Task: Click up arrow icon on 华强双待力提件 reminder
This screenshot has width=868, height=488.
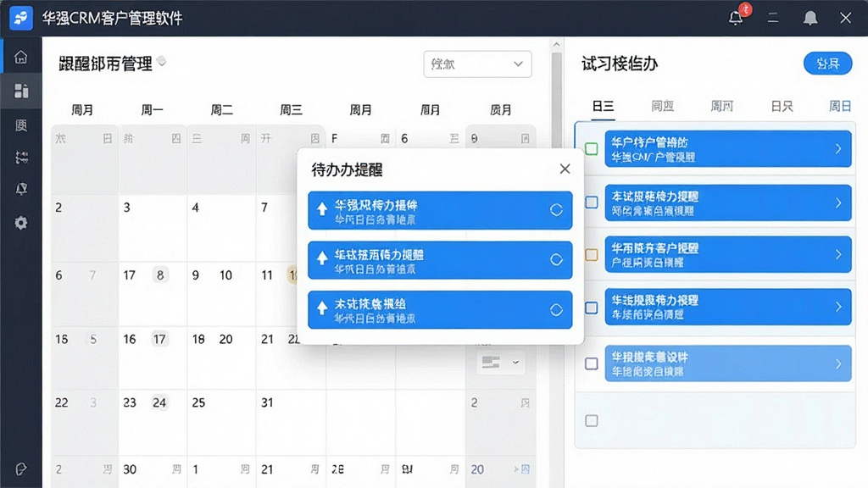Action: click(x=321, y=209)
